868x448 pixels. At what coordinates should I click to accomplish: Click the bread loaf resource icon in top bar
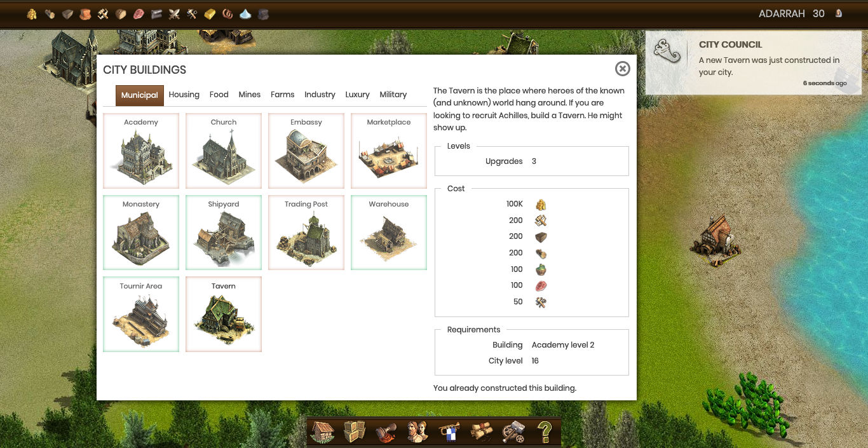tap(121, 14)
